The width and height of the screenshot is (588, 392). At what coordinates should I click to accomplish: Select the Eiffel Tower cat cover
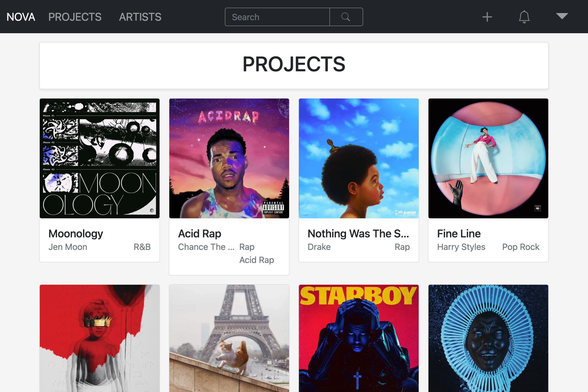(x=229, y=338)
